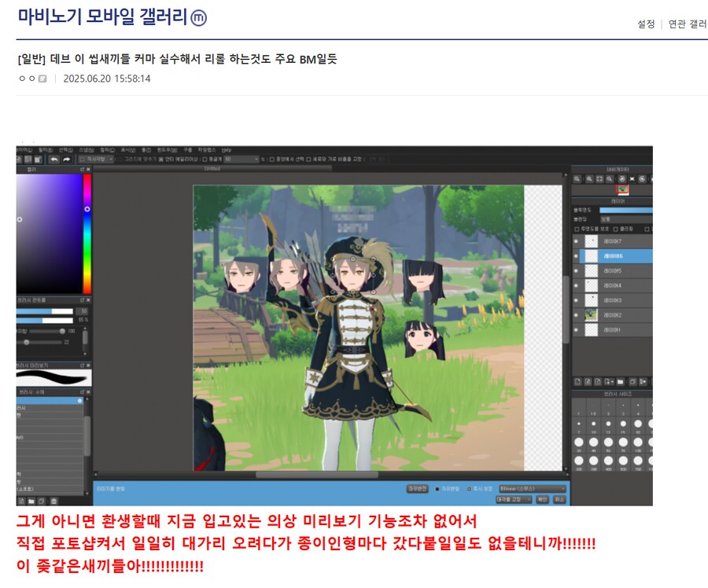Click inside the purple color picker square
Image resolution: width=708 pixels, height=588 pixels.
click(x=49, y=233)
